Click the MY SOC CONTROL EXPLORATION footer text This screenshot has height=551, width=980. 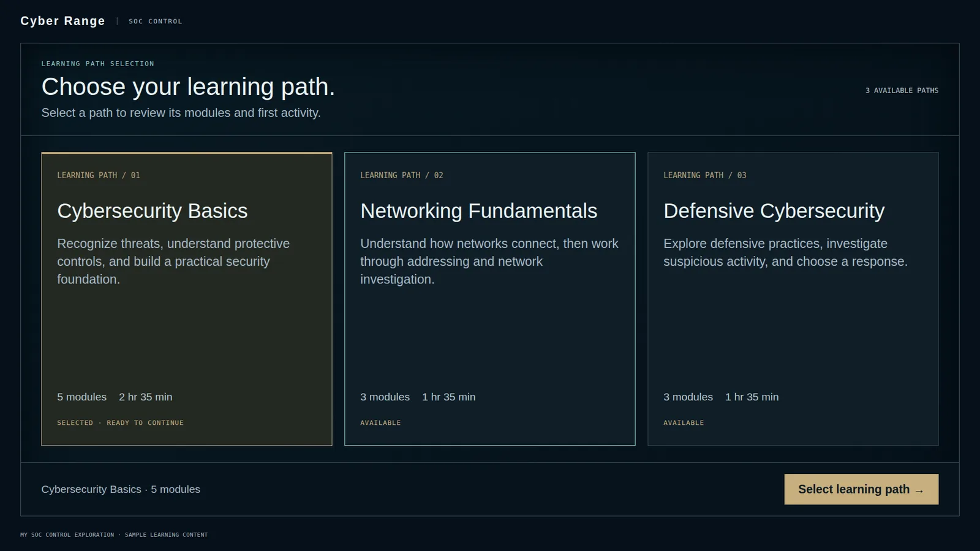pyautogui.click(x=114, y=535)
